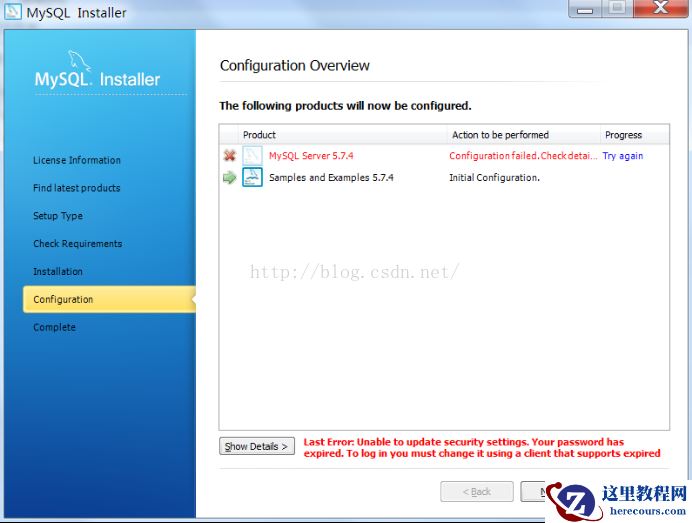Go to Complete step
This screenshot has width=692, height=523.
[54, 327]
